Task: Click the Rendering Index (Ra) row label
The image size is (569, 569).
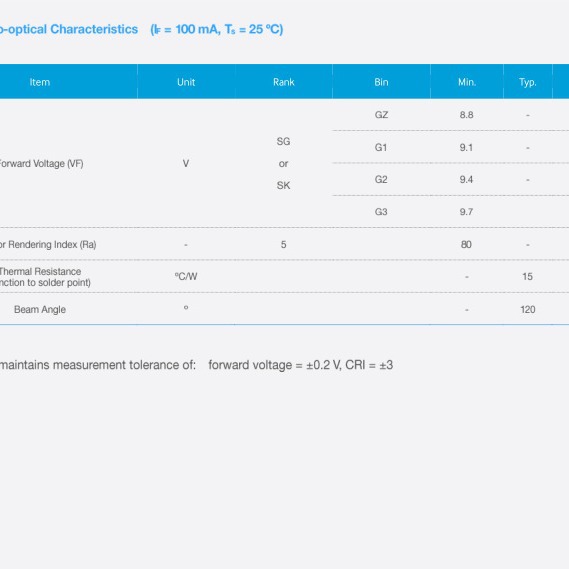Action: (x=48, y=245)
